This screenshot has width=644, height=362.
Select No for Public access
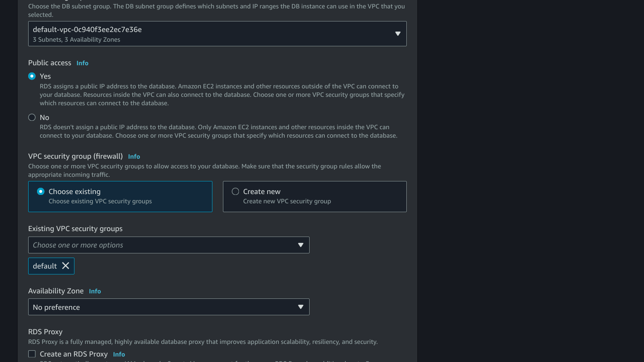point(32,117)
